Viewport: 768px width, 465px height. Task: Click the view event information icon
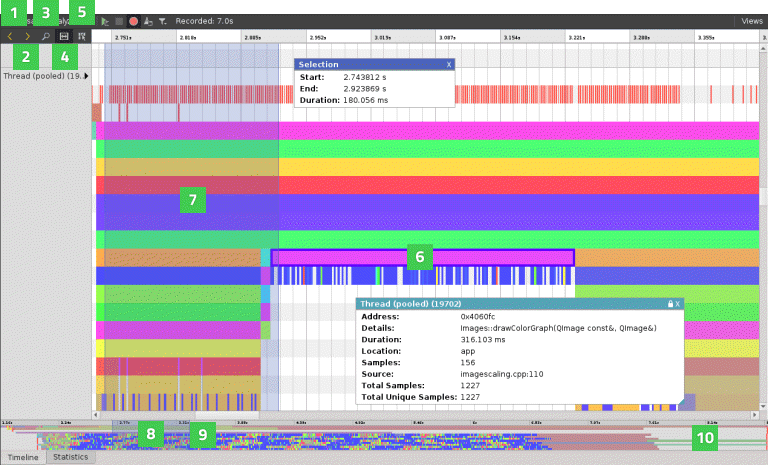[x=82, y=35]
